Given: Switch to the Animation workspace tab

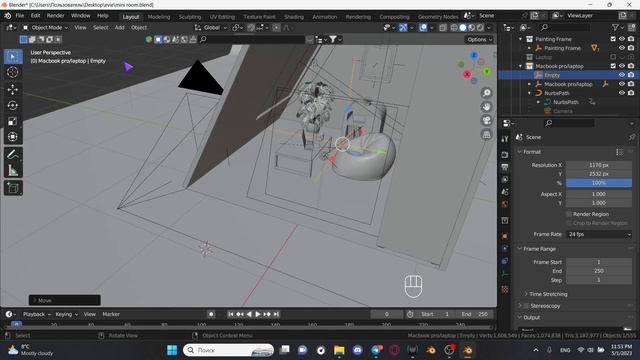Looking at the screenshot, I should [x=325, y=17].
